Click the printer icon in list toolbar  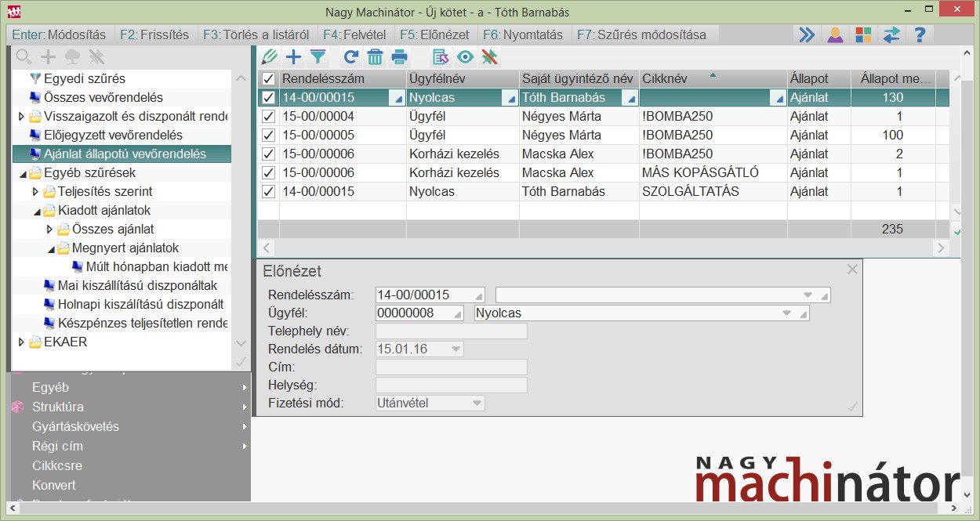[400, 56]
